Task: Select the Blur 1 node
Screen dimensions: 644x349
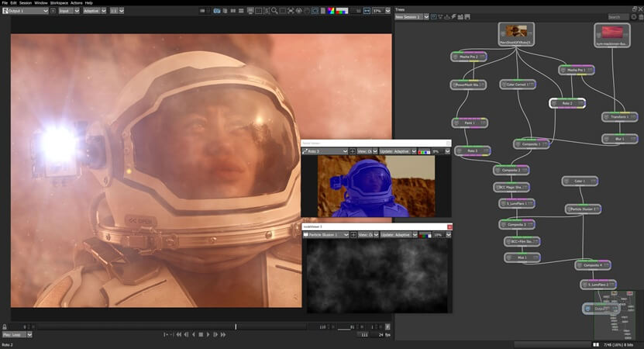Action: (x=620, y=139)
